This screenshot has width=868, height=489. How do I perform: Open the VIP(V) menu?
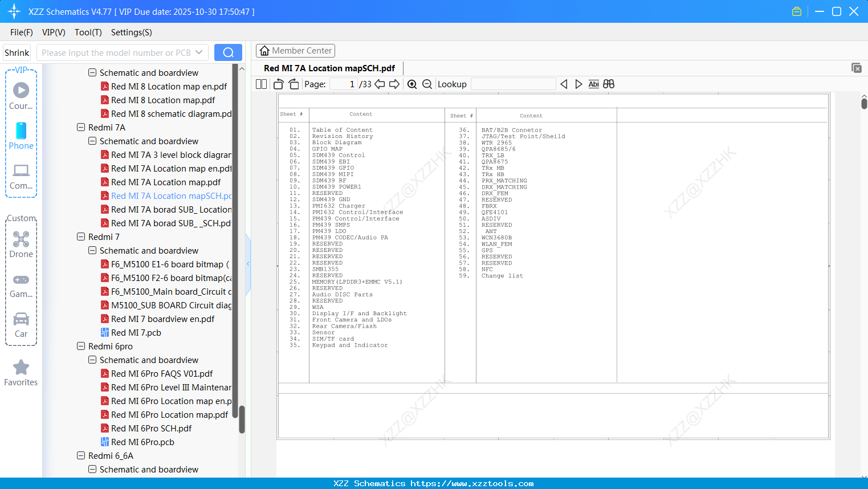54,32
